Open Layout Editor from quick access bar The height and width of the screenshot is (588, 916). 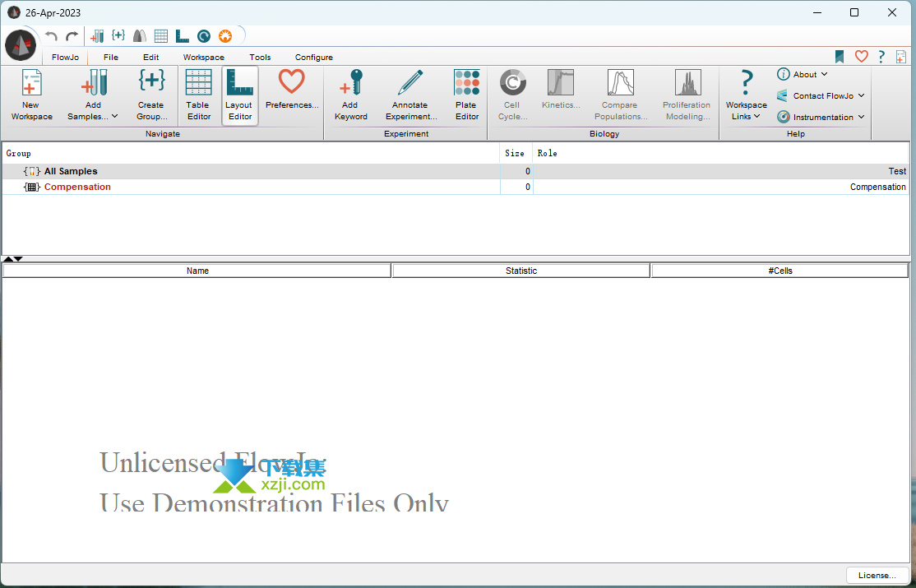coord(183,36)
